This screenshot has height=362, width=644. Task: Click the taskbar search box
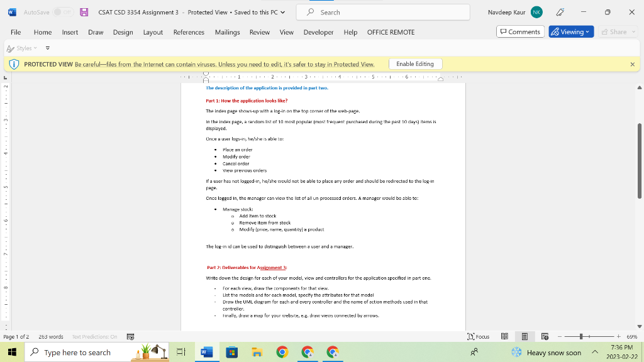coord(96,352)
